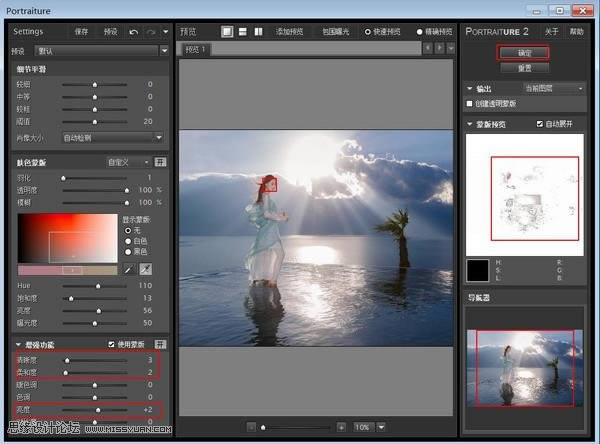Image resolution: width=600 pixels, height=444 pixels.
Task: Select the vertical split preview layout icon
Action: [258, 32]
